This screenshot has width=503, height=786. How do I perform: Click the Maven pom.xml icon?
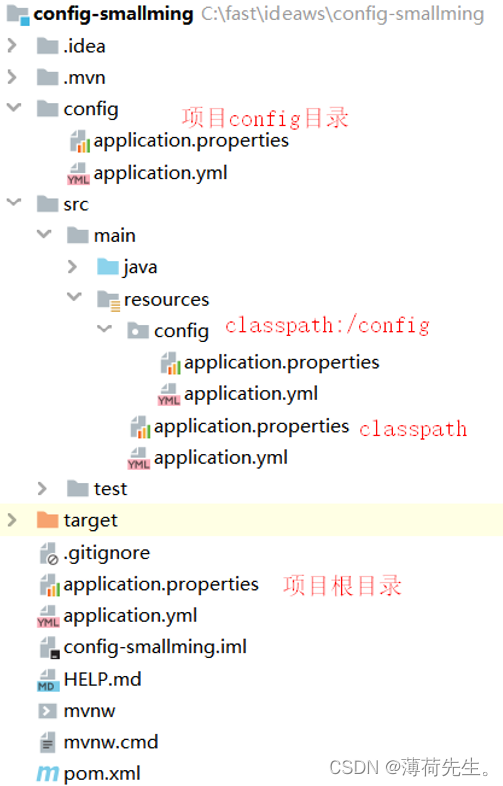(x=48, y=774)
